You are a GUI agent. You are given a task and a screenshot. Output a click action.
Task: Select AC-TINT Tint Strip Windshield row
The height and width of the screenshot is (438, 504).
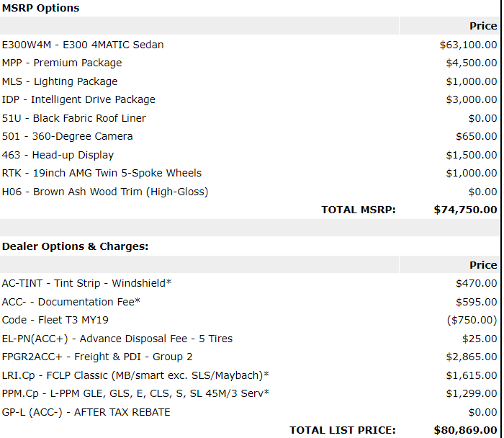click(250, 283)
